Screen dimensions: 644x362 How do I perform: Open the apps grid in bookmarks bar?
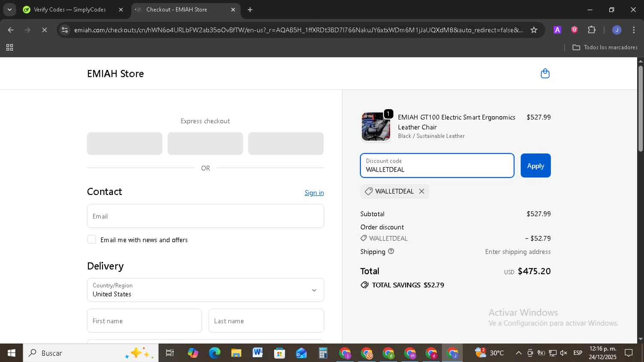(x=9, y=48)
